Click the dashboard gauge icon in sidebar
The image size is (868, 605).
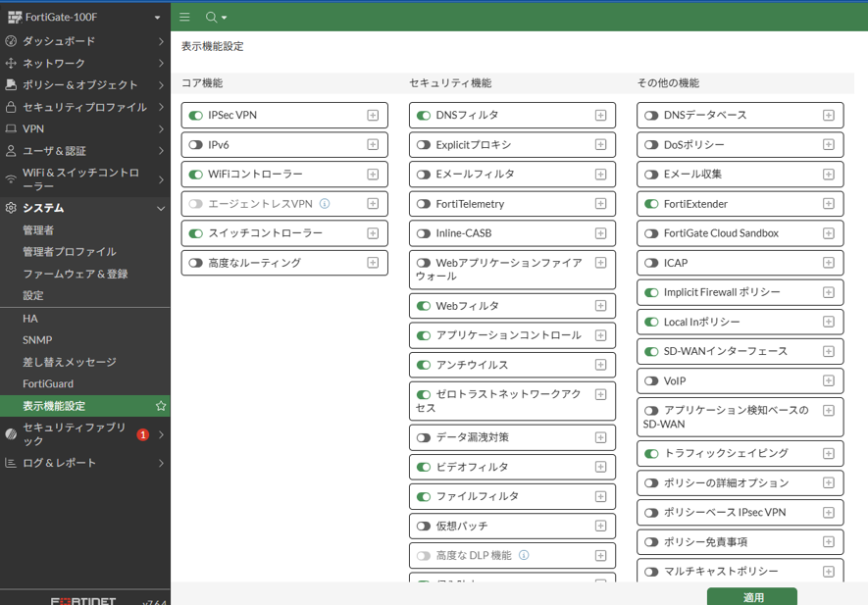[11, 41]
